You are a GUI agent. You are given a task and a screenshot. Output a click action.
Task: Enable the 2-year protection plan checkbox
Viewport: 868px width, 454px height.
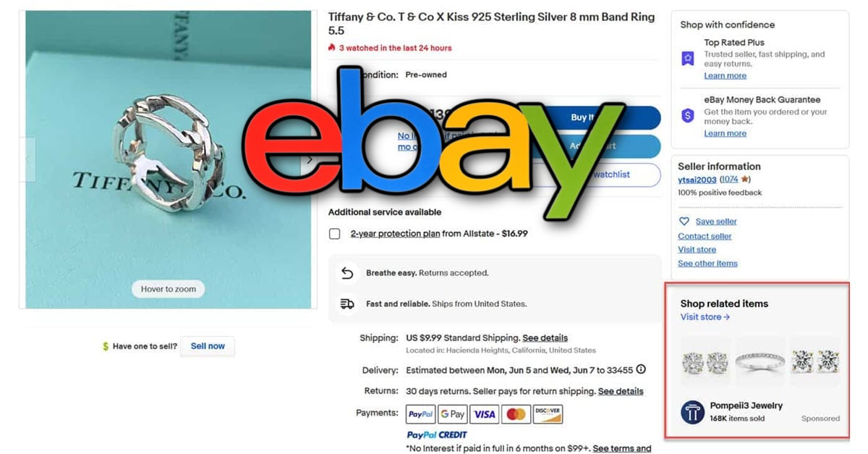[x=334, y=234]
